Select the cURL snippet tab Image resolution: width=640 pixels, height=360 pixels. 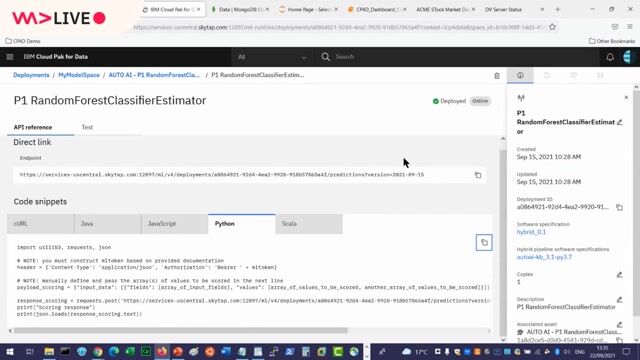point(40,224)
